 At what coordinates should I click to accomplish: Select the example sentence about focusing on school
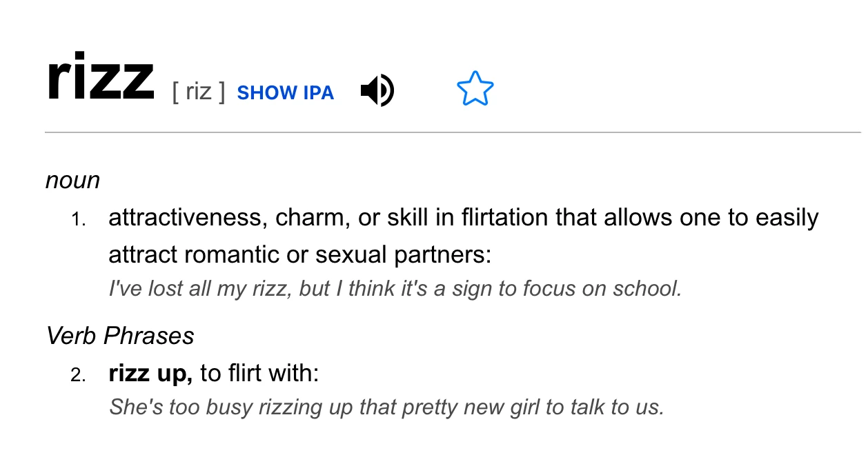click(395, 288)
